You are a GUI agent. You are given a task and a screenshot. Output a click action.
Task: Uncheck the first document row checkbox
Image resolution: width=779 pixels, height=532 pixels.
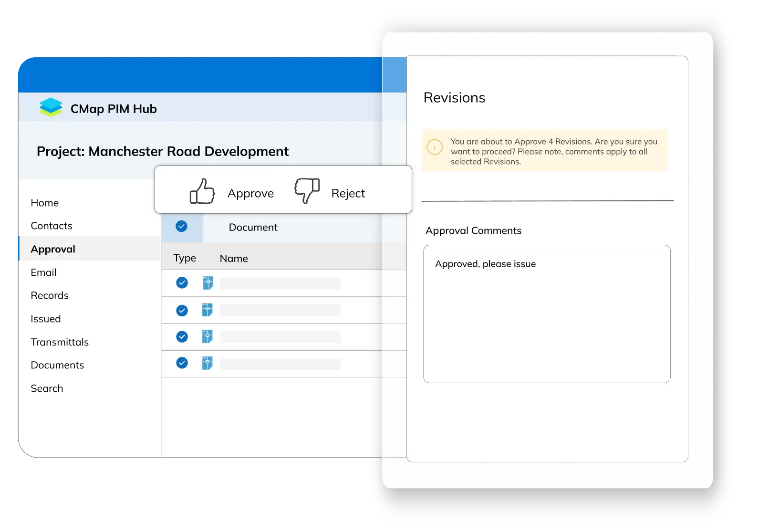(x=182, y=283)
